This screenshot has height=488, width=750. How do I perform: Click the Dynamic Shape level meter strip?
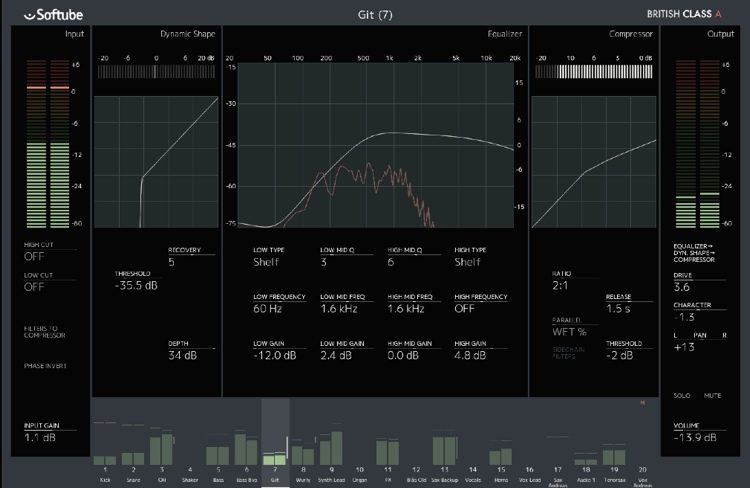click(156, 71)
